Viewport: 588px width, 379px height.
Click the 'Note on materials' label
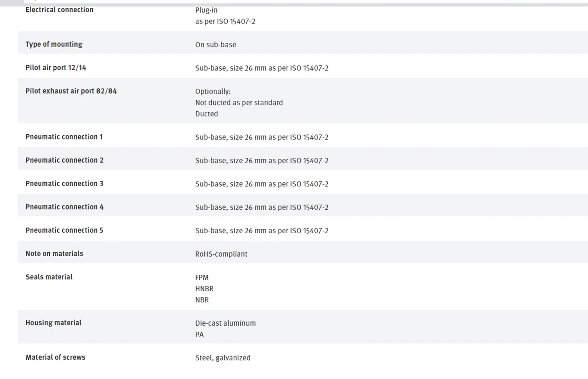coord(54,254)
